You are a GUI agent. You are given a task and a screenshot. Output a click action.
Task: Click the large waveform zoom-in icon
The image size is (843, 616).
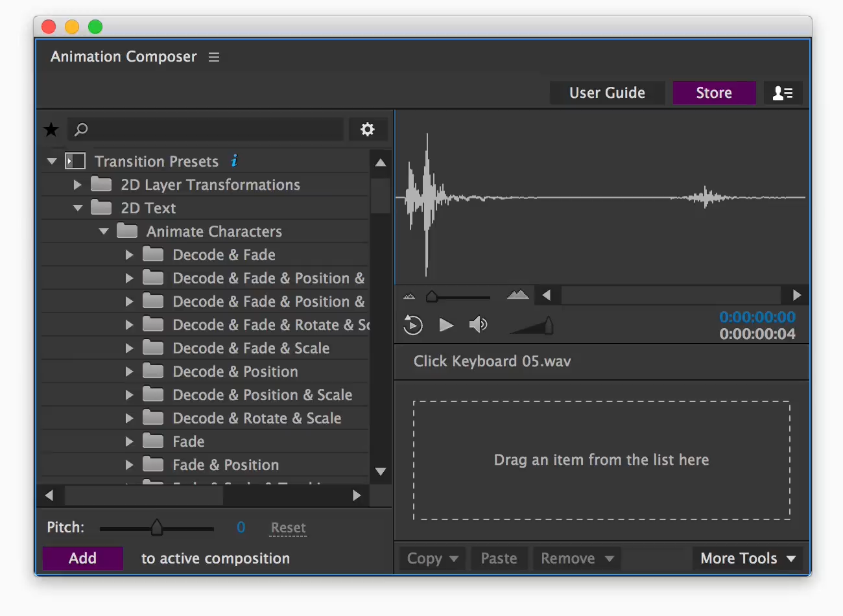[x=517, y=295]
